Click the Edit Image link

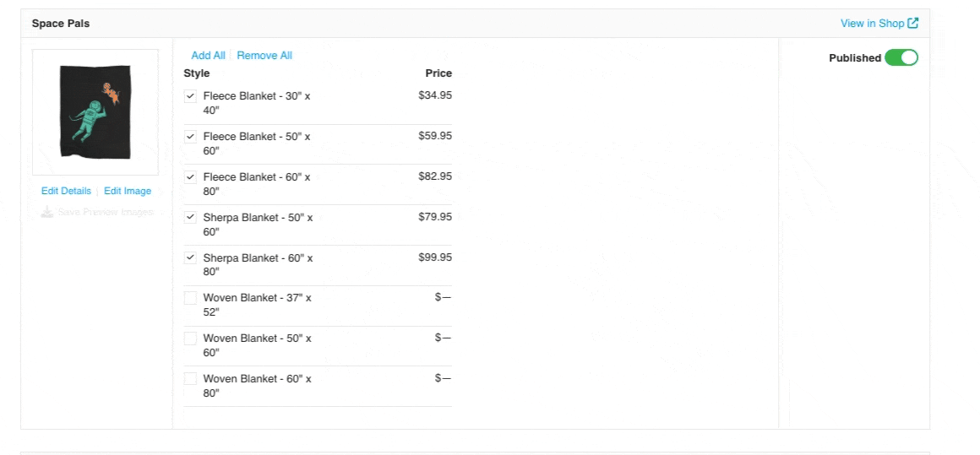coord(128,192)
